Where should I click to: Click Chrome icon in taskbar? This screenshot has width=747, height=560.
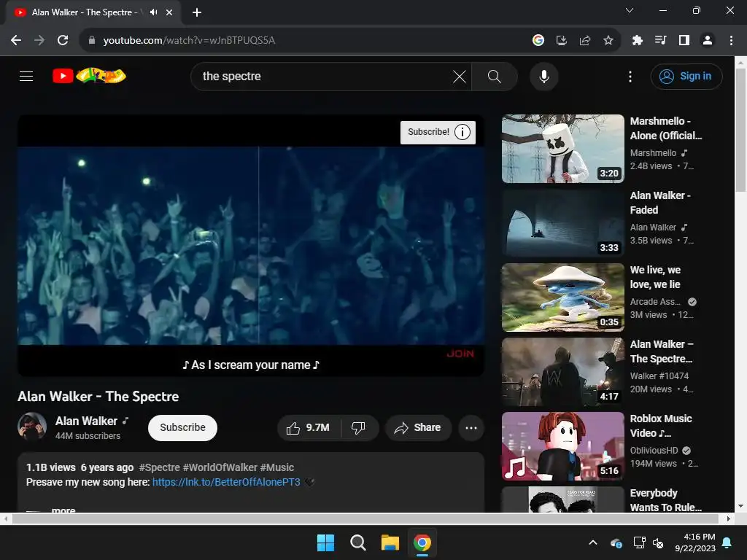point(422,542)
